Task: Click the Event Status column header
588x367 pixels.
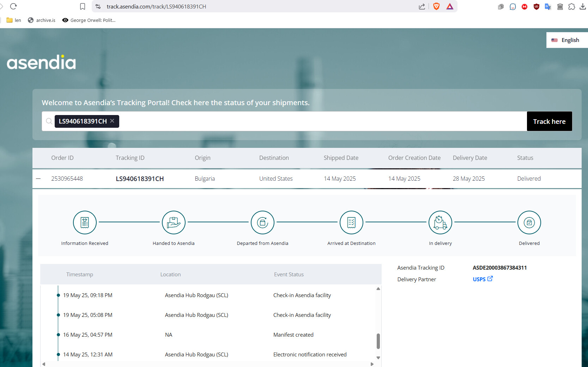Action: click(289, 274)
